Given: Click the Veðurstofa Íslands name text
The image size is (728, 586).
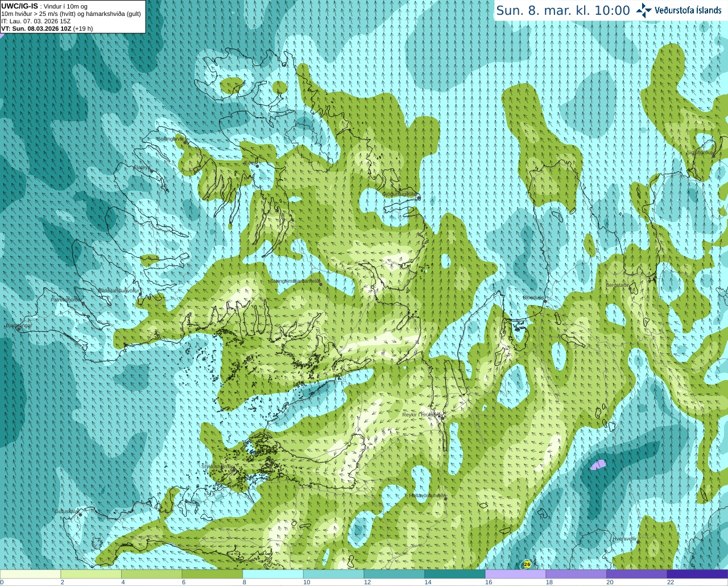Looking at the screenshot, I should click(688, 10).
